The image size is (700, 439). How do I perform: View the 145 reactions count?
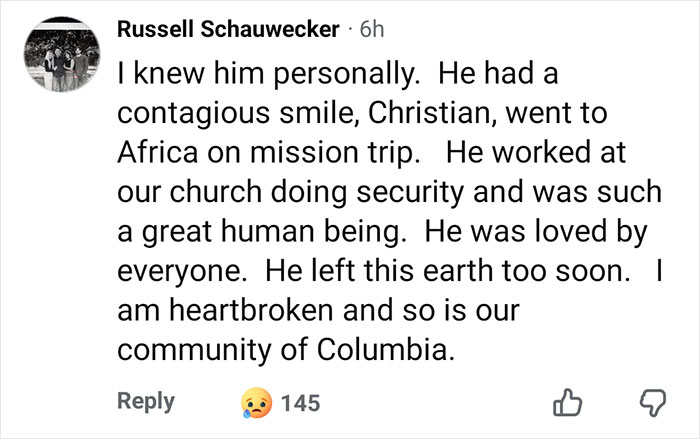point(300,402)
